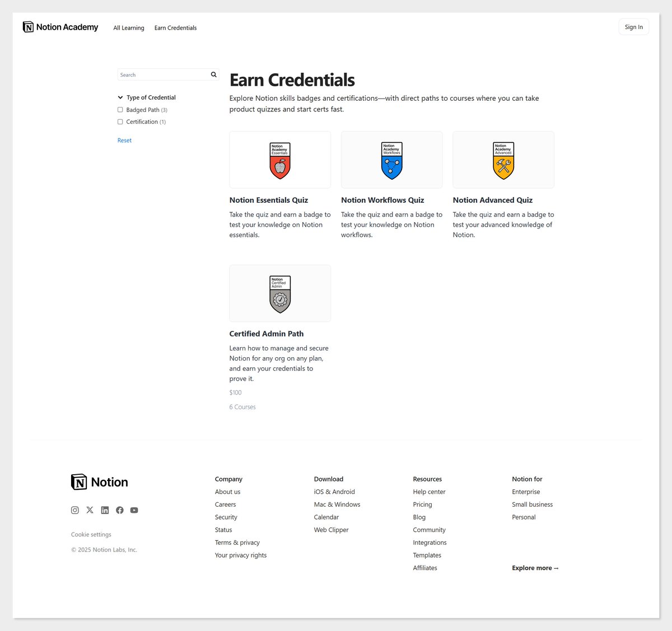Image resolution: width=672 pixels, height=631 pixels.
Task: Click the 6 Courses text
Action: point(242,407)
